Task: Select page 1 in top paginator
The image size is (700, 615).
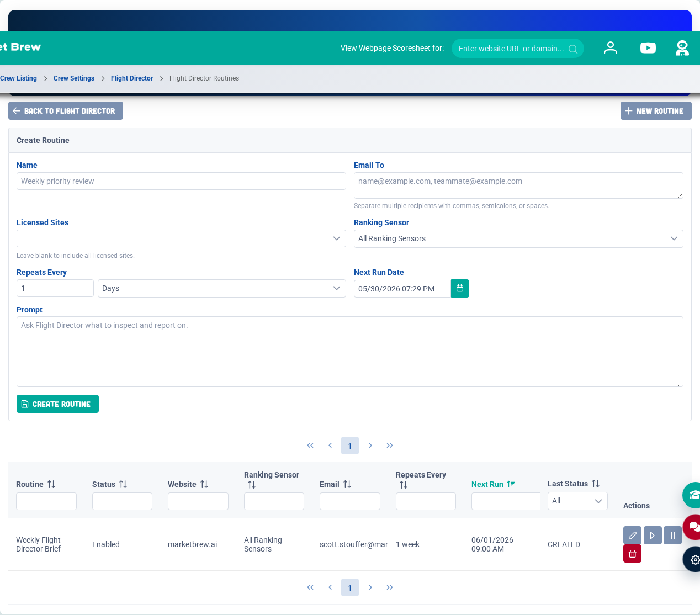Action: [350, 446]
